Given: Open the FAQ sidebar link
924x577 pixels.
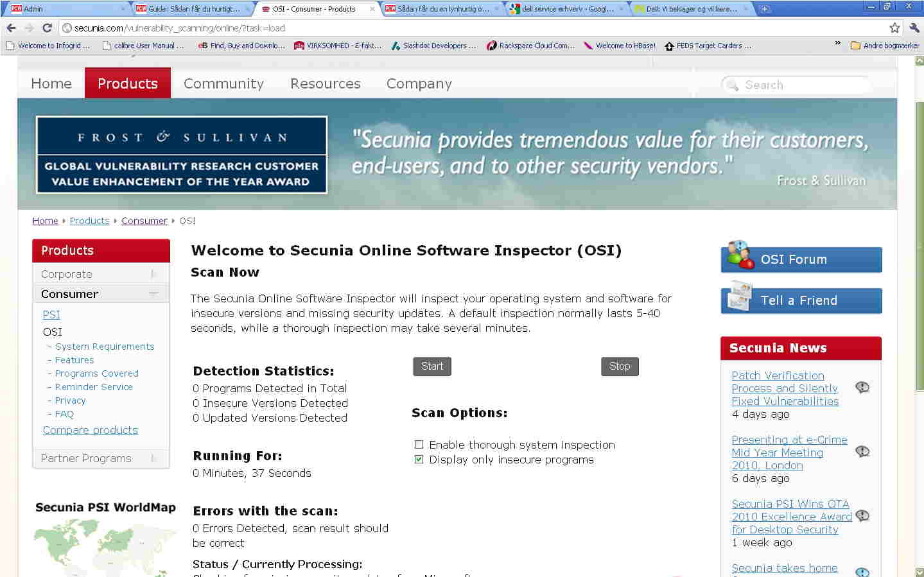Looking at the screenshot, I should [x=64, y=414].
